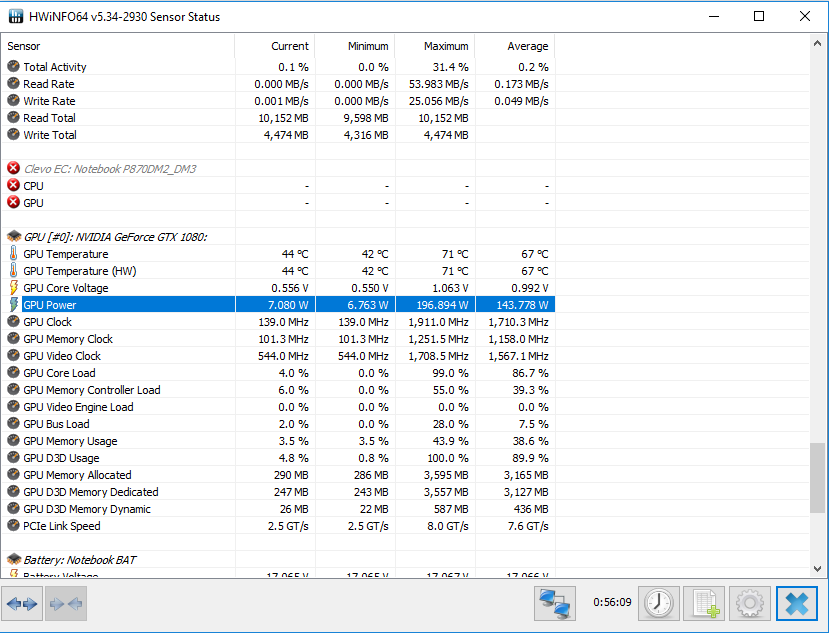Click gauge icon beside Write Rate
The height and width of the screenshot is (633, 829).
point(13,100)
